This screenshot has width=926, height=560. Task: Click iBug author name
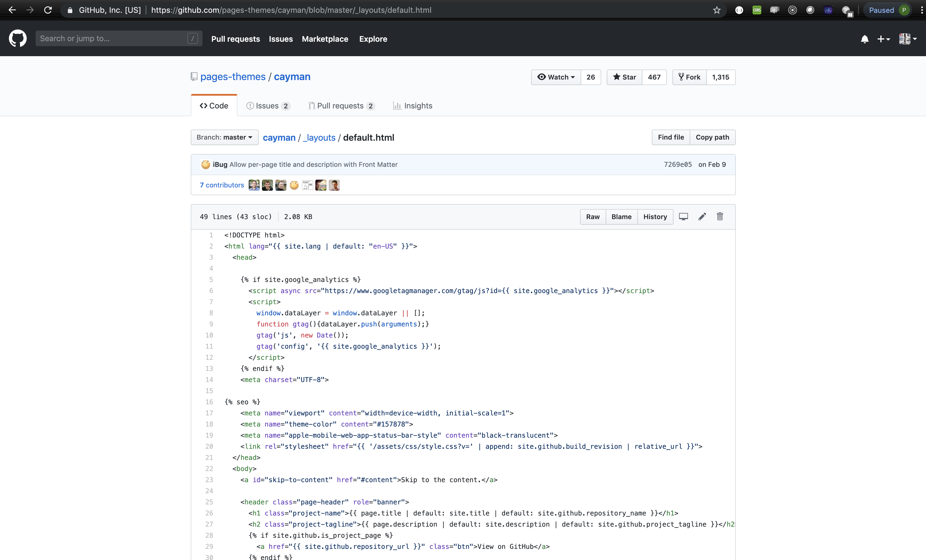[220, 165]
